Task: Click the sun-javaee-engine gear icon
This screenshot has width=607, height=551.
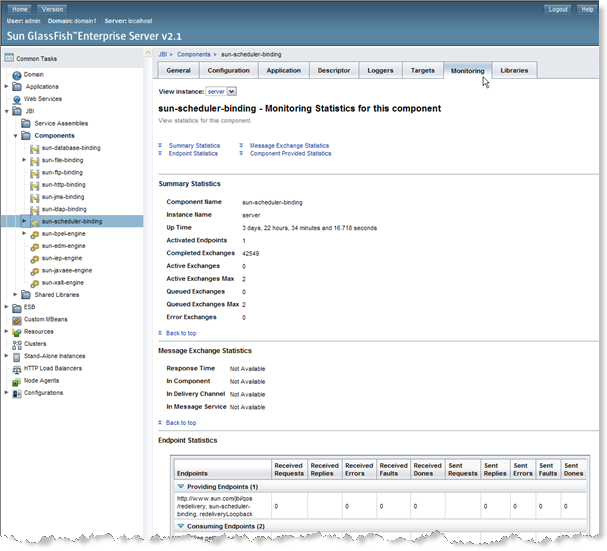Action: point(35,271)
